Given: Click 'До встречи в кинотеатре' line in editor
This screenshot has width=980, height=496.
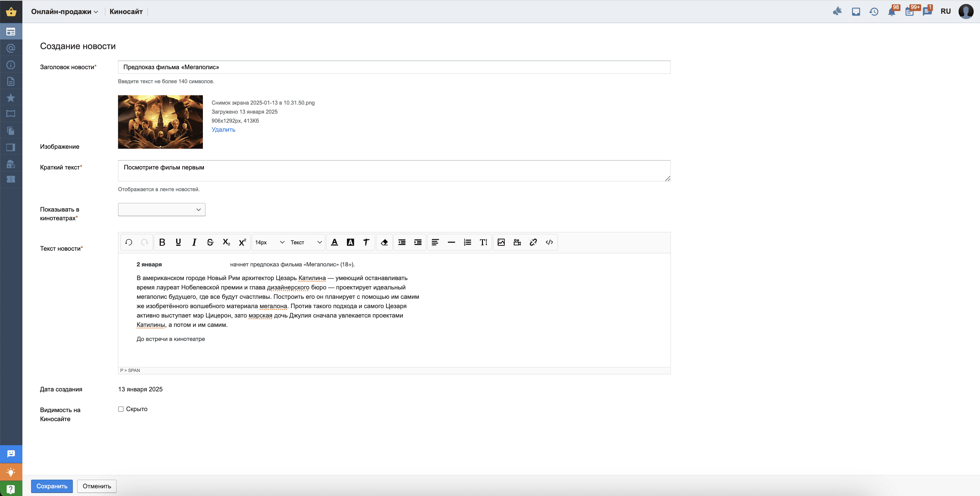Looking at the screenshot, I should tap(171, 339).
